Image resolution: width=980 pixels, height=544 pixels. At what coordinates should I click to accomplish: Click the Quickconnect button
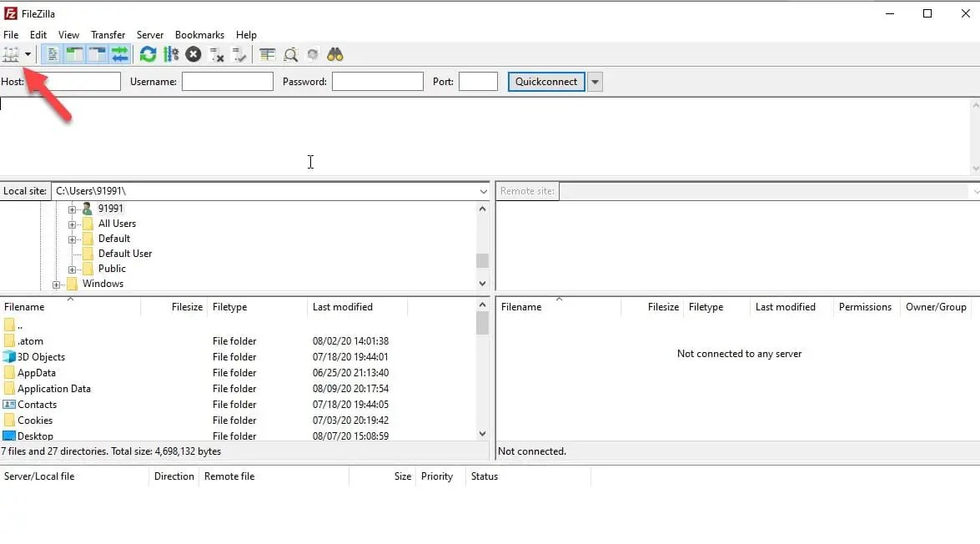[546, 81]
